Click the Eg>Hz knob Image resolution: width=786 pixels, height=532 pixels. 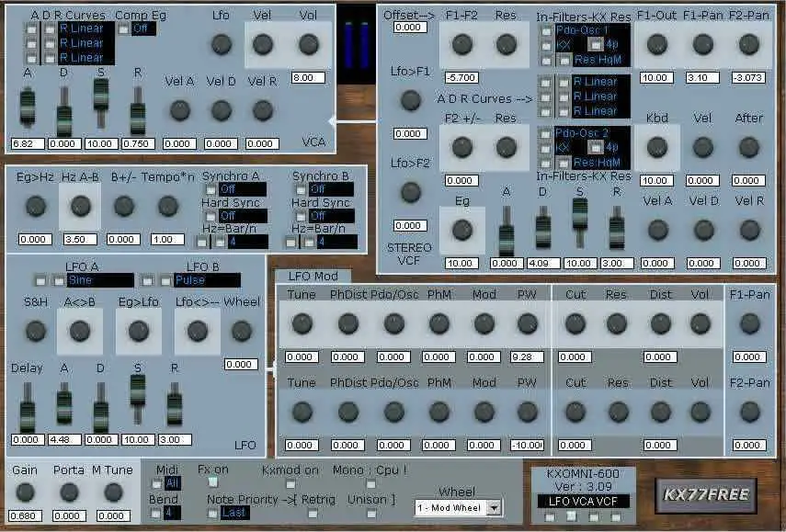tap(36, 206)
